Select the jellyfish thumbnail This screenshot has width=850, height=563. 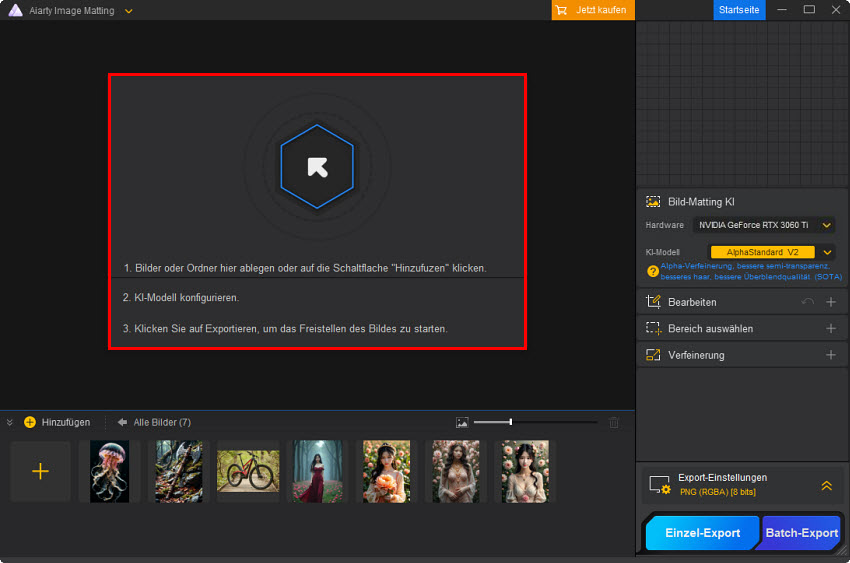click(110, 471)
